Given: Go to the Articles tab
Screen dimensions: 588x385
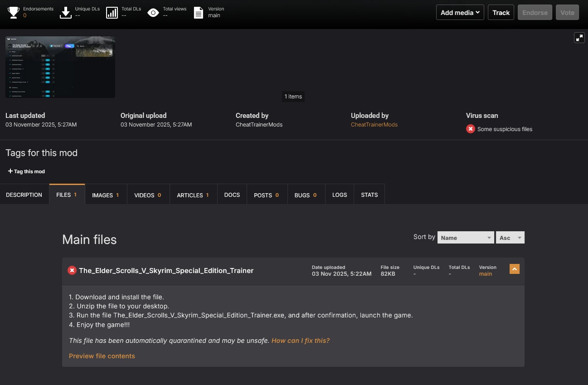Looking at the screenshot, I should click(x=193, y=195).
